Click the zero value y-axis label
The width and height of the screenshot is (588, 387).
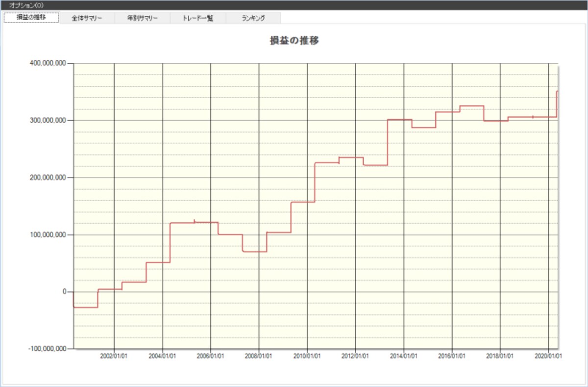pyautogui.click(x=64, y=292)
